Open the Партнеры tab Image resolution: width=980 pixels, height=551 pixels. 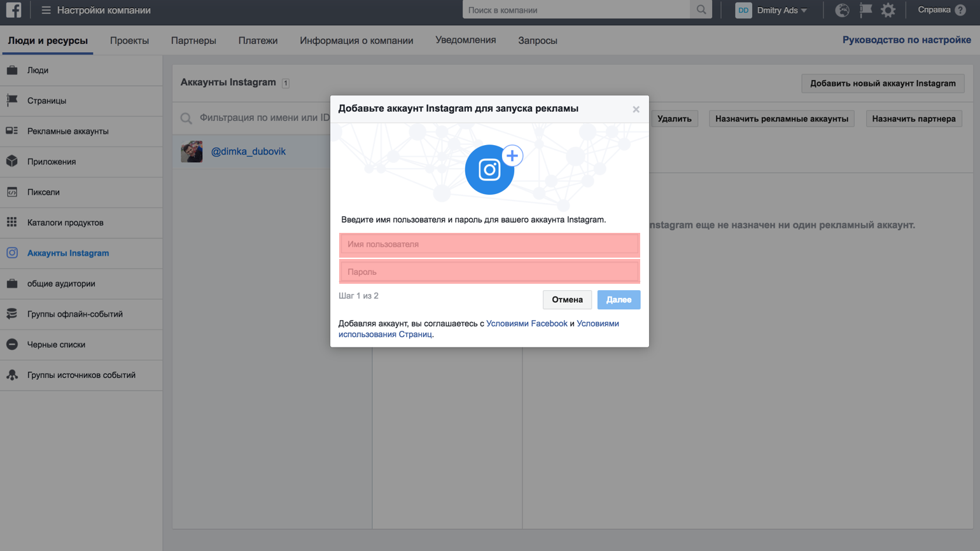tap(193, 40)
